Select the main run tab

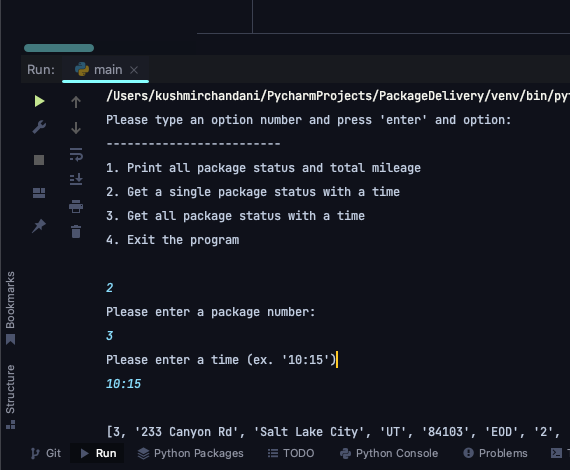[105, 69]
